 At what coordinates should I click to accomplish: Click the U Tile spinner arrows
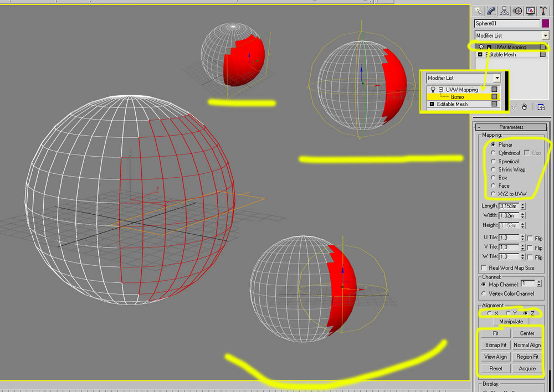[522, 238]
